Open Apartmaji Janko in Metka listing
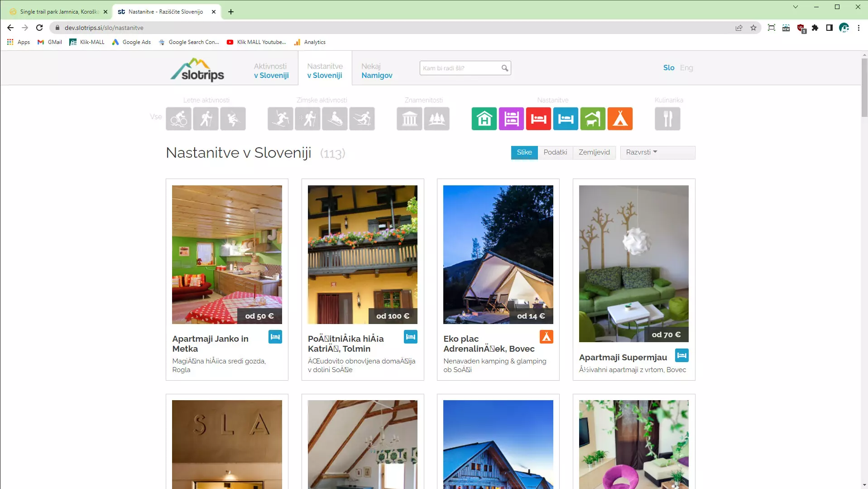Image resolution: width=868 pixels, height=489 pixels. click(x=210, y=344)
